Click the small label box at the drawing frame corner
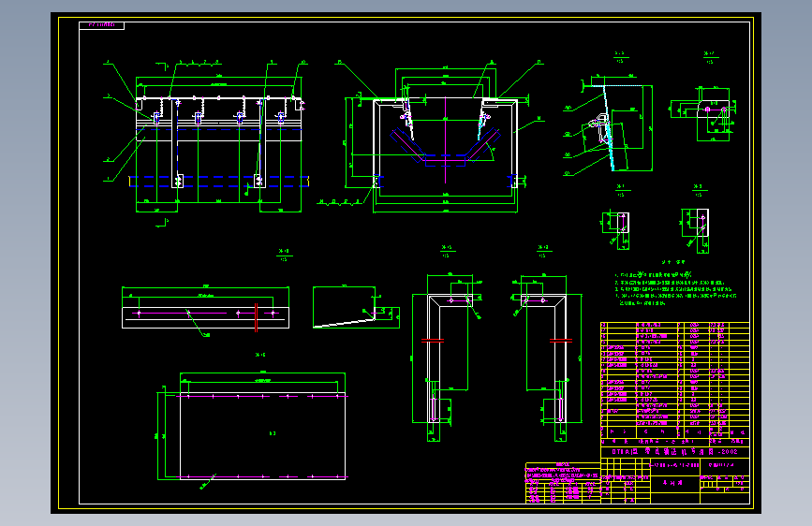Image resolution: width=812 pixels, height=526 pixels. [101, 25]
